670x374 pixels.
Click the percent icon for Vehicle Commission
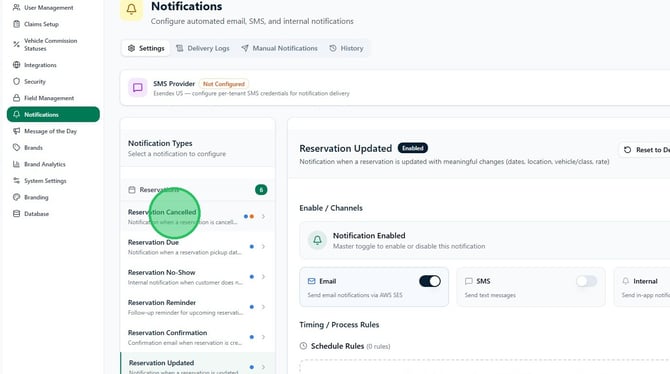16,44
